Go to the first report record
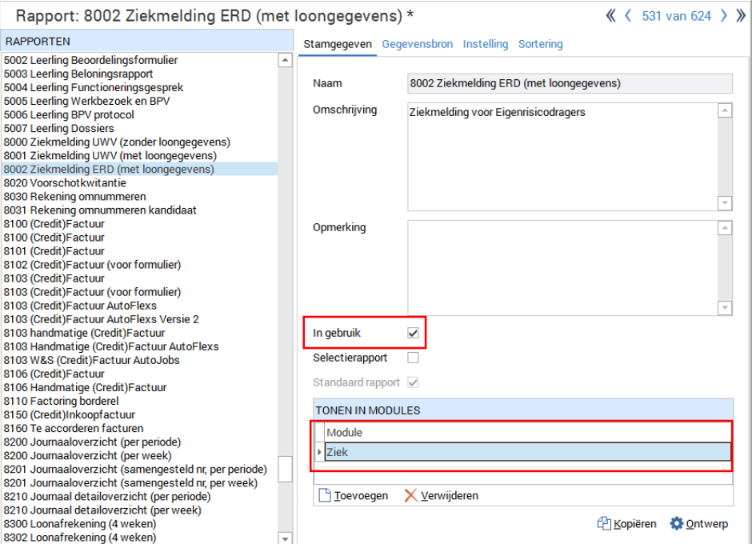 click(611, 16)
